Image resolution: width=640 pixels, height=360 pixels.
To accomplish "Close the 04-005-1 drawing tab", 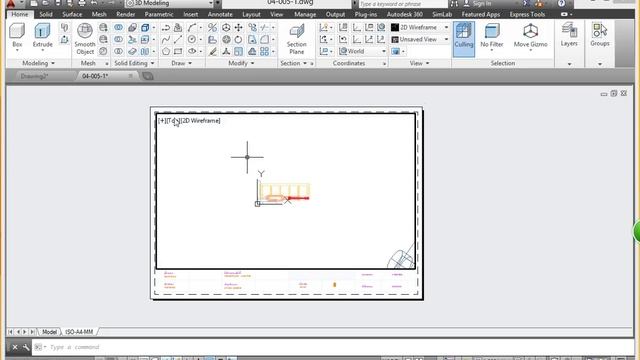I will pos(131,76).
